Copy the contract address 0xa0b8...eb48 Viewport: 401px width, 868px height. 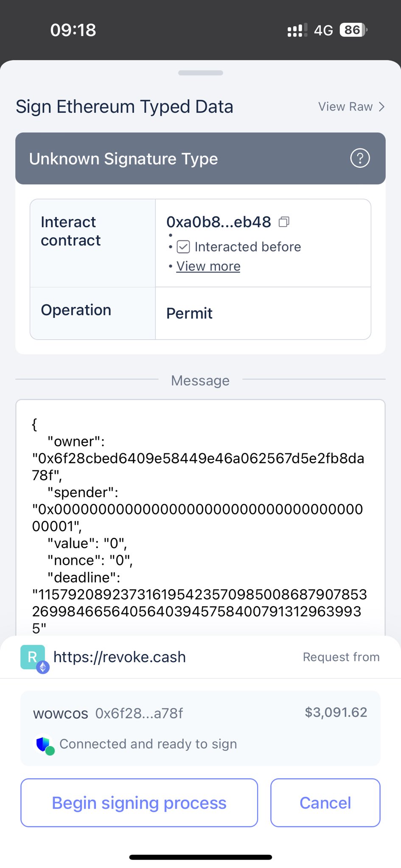tap(284, 222)
